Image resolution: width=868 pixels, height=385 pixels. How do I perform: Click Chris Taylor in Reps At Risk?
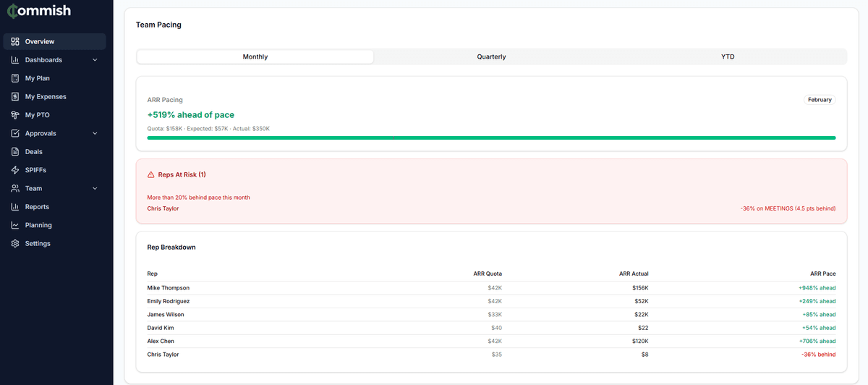pos(163,208)
